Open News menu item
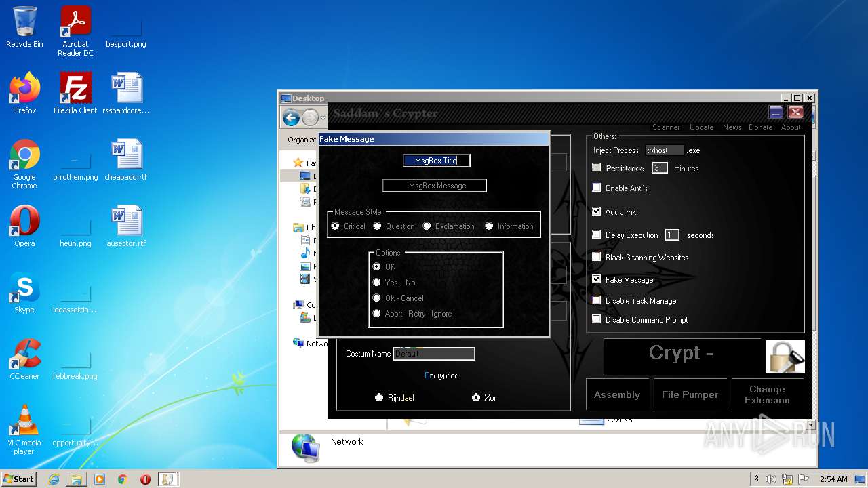 click(732, 127)
